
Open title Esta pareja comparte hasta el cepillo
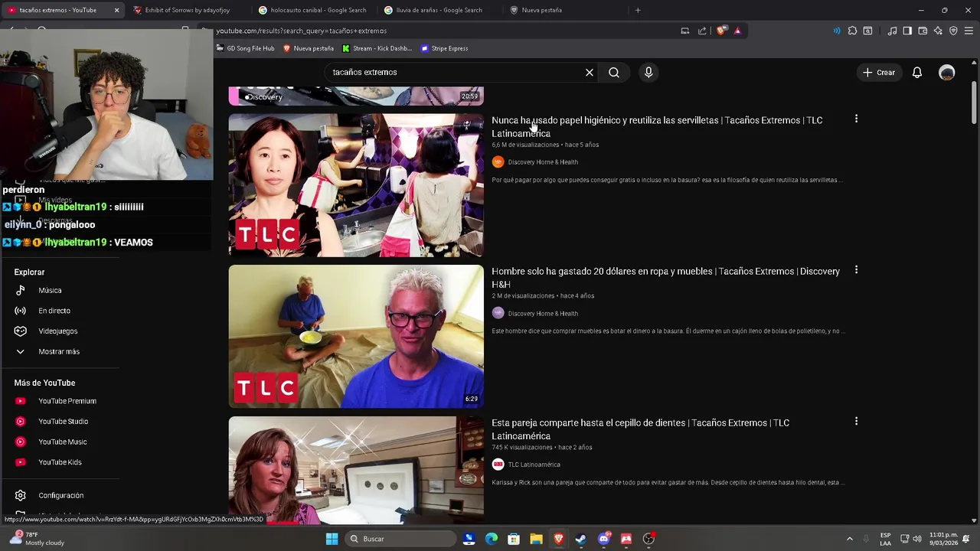point(640,429)
